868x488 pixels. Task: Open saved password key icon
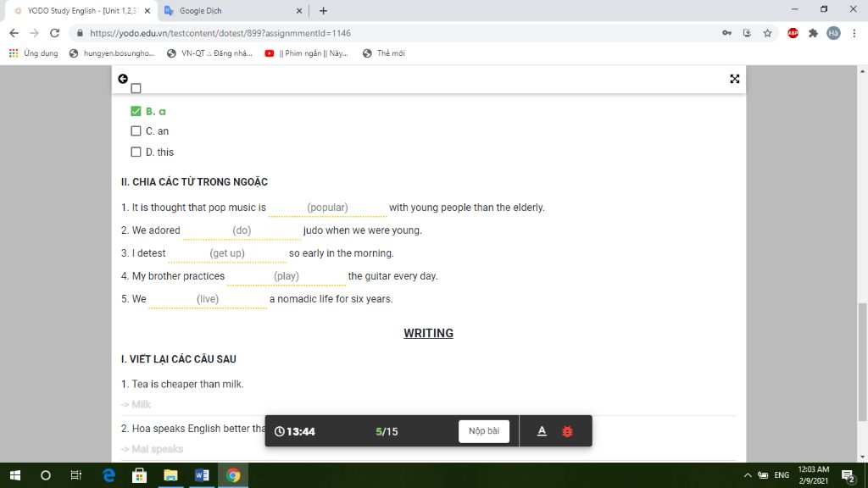pos(726,33)
